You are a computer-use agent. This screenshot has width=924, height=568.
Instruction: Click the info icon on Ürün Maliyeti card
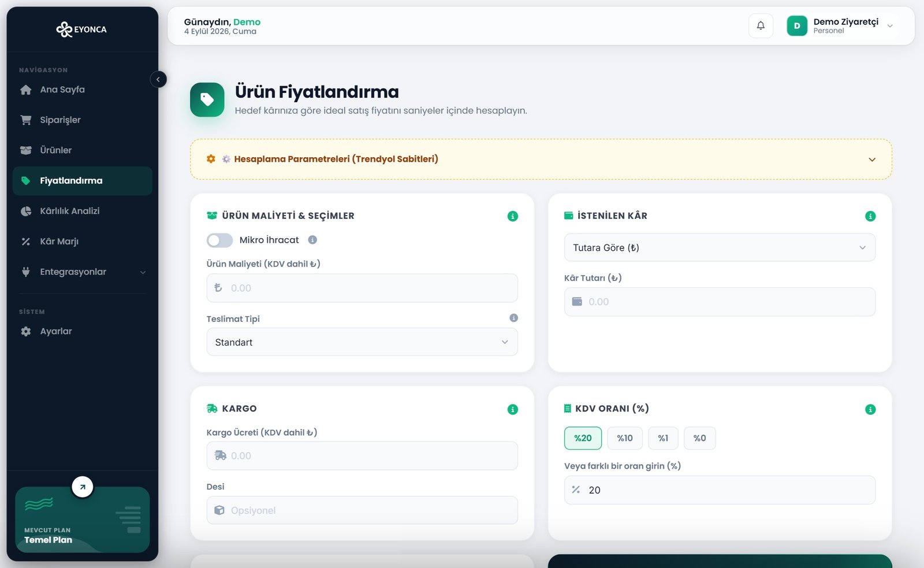click(512, 216)
